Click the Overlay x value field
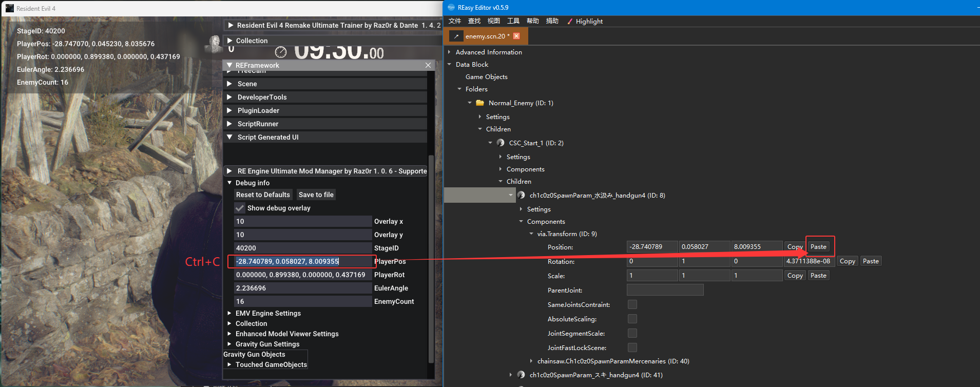 303,221
